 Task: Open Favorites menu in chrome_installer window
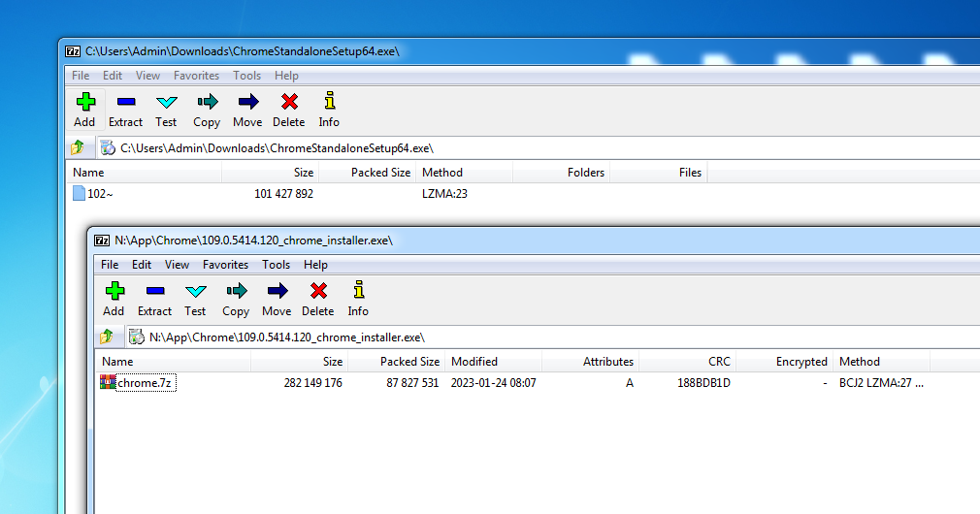pyautogui.click(x=226, y=265)
